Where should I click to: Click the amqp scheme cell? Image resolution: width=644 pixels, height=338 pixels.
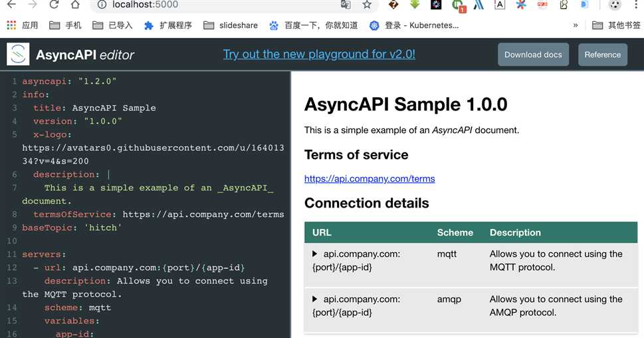(x=449, y=299)
